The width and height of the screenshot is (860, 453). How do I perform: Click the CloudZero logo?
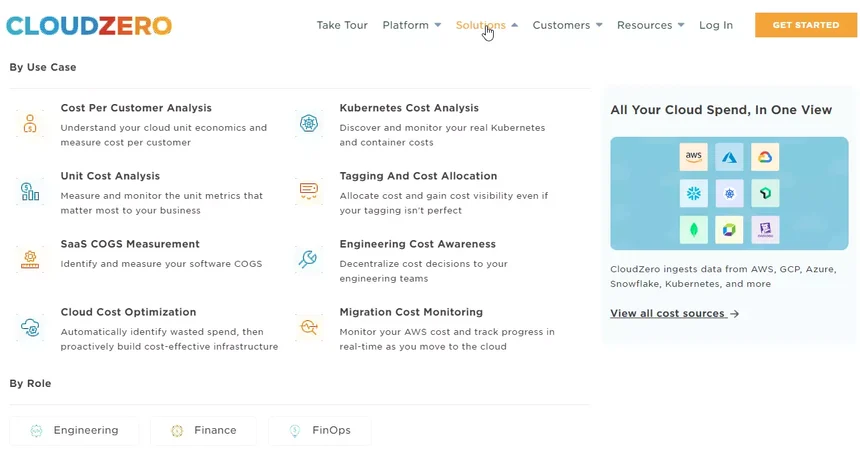click(89, 25)
